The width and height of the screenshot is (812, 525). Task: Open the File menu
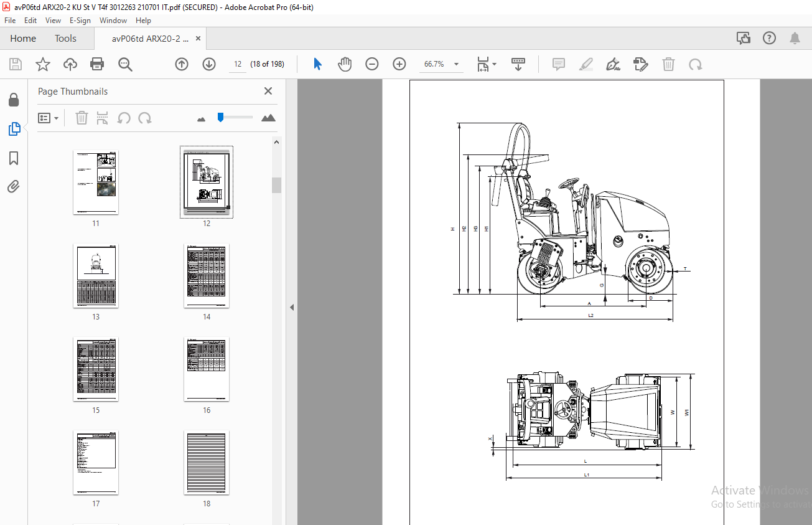pos(10,21)
